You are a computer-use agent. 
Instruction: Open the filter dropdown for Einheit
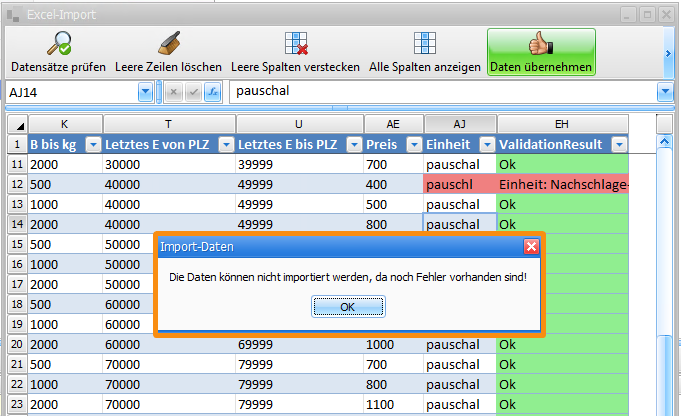(x=487, y=144)
